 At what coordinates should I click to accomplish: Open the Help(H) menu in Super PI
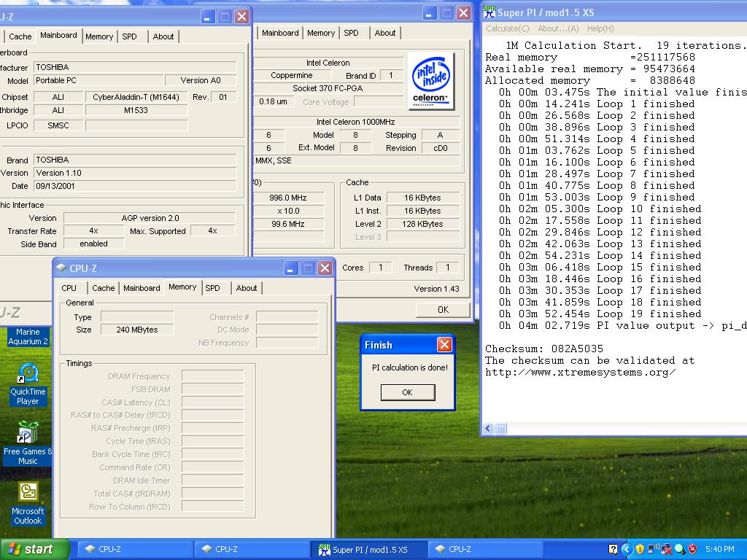[600, 28]
